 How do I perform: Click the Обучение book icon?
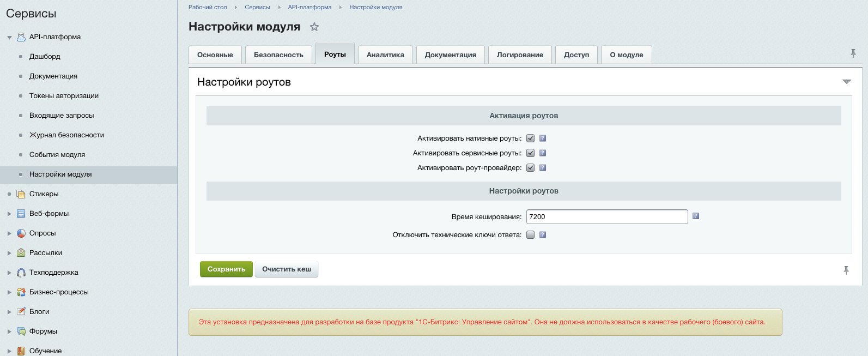[x=21, y=351]
